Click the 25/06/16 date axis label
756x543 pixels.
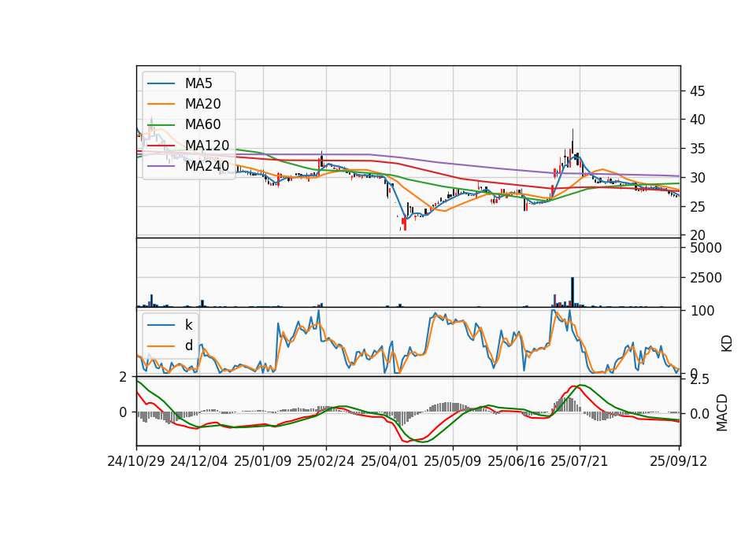[x=517, y=461]
